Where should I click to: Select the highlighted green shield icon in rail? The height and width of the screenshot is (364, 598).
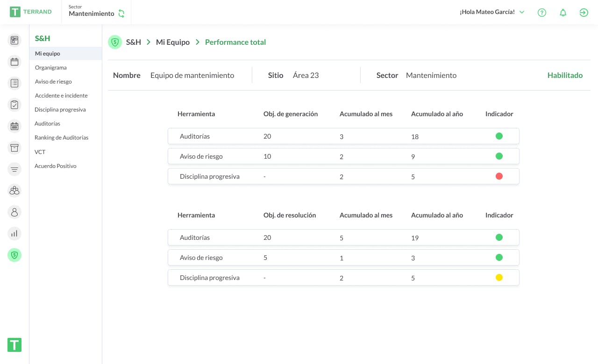click(14, 255)
